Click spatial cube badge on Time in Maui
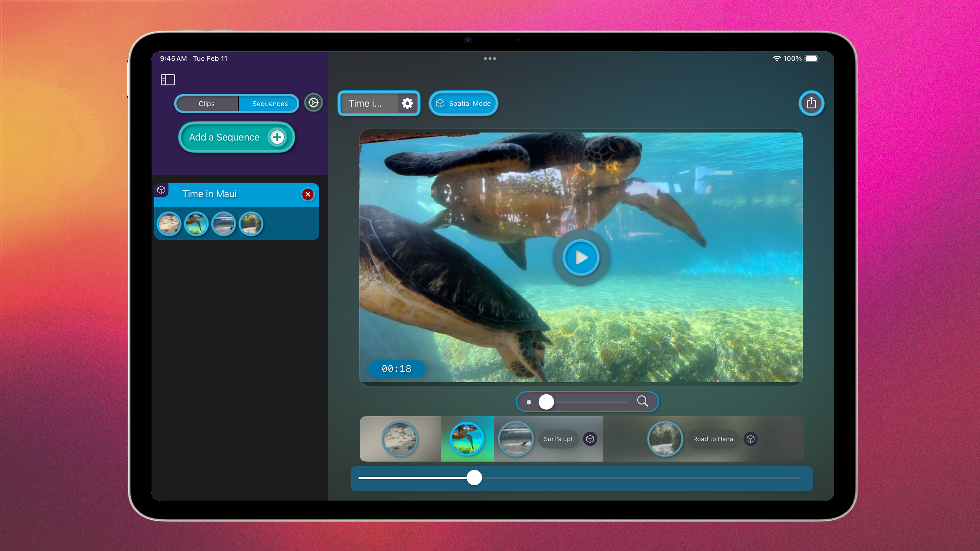Viewport: 980px width, 551px height. click(x=161, y=190)
